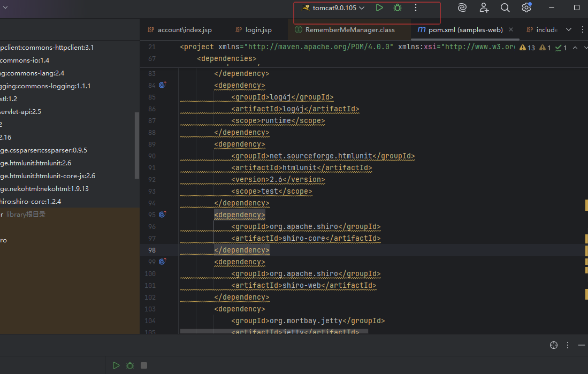Click the shiro-web artifactId line in editor
This screenshot has height=374, width=588.
pos(303,286)
